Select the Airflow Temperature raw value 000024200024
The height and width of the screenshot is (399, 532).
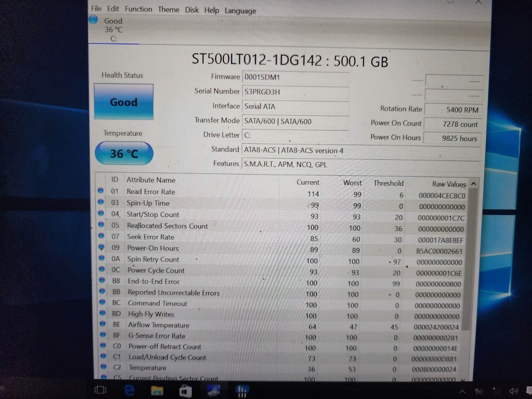click(436, 327)
